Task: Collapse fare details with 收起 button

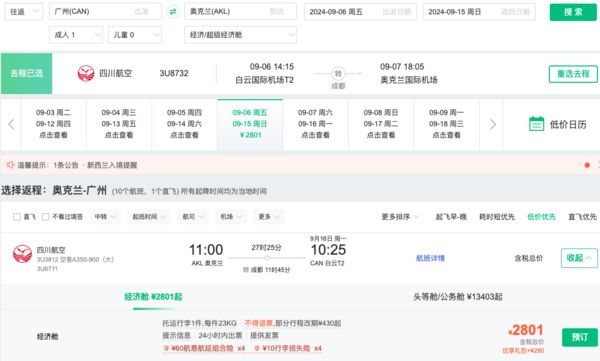Action: [x=579, y=258]
